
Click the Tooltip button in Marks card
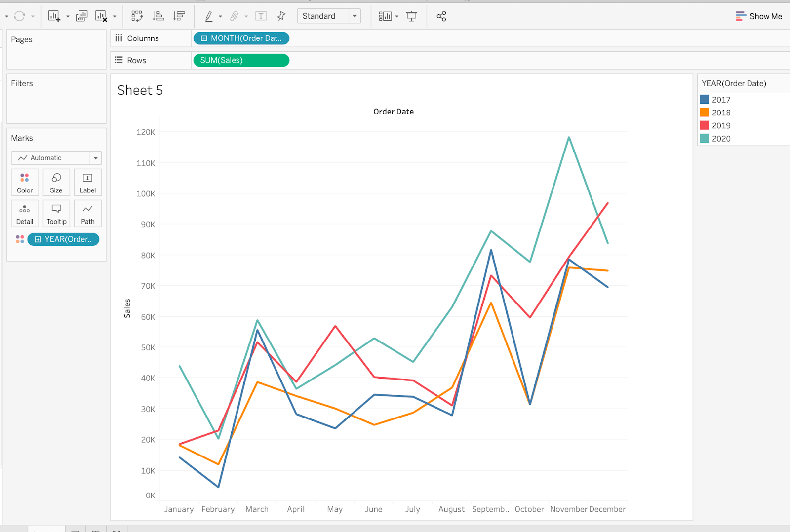[x=56, y=214]
